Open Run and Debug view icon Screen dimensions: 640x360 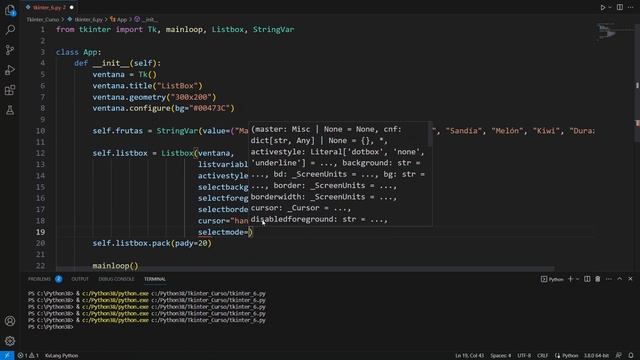[x=10, y=70]
